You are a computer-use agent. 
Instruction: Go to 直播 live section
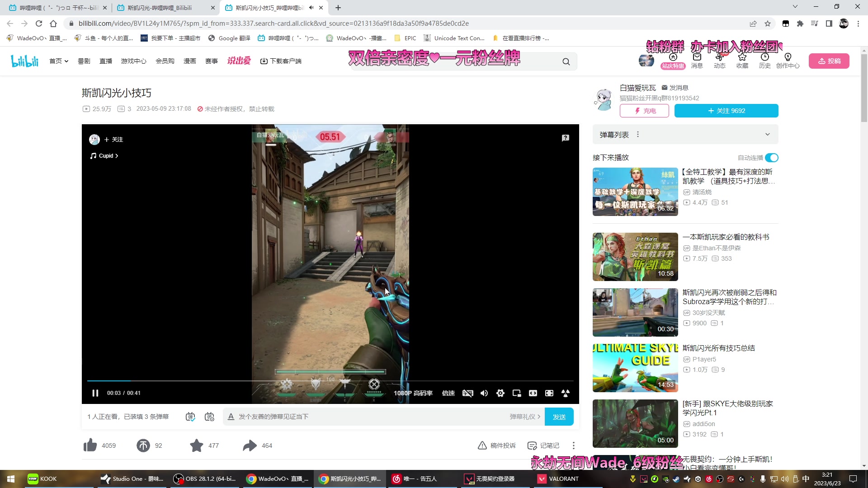pyautogui.click(x=106, y=61)
